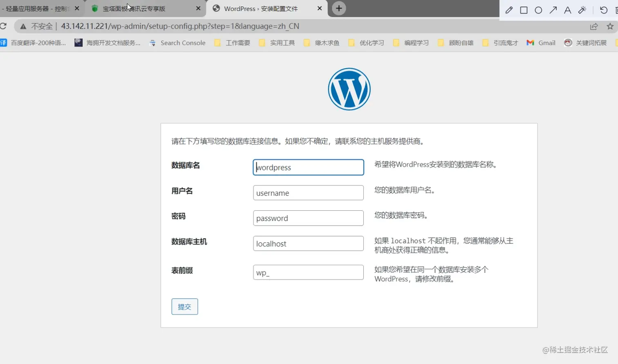The width and height of the screenshot is (618, 364).
Task: Close the WordPress tab
Action: [320, 8]
